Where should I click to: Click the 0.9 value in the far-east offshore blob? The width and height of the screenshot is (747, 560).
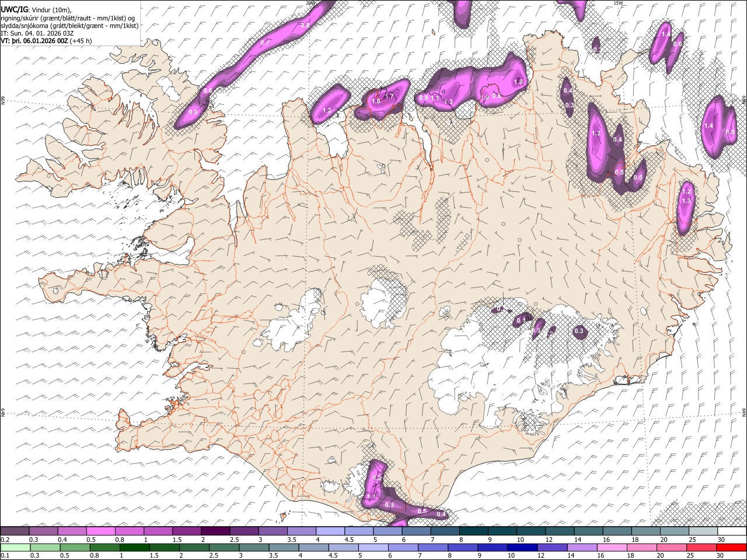(x=730, y=132)
